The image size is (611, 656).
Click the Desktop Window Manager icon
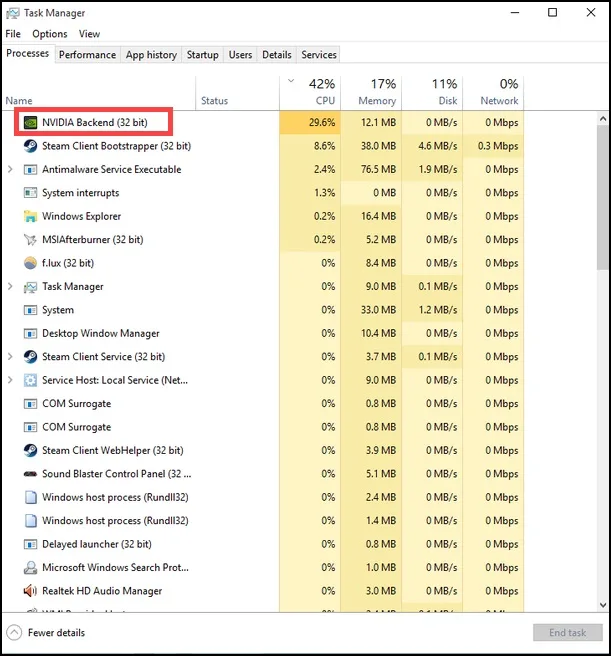click(30, 333)
